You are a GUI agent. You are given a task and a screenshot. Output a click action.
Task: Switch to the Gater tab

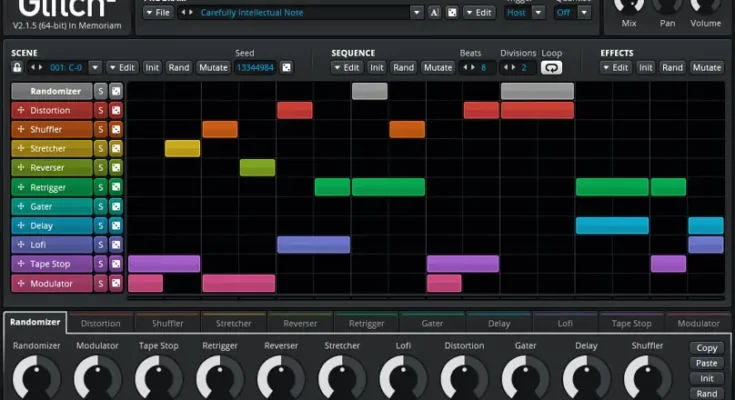point(432,323)
